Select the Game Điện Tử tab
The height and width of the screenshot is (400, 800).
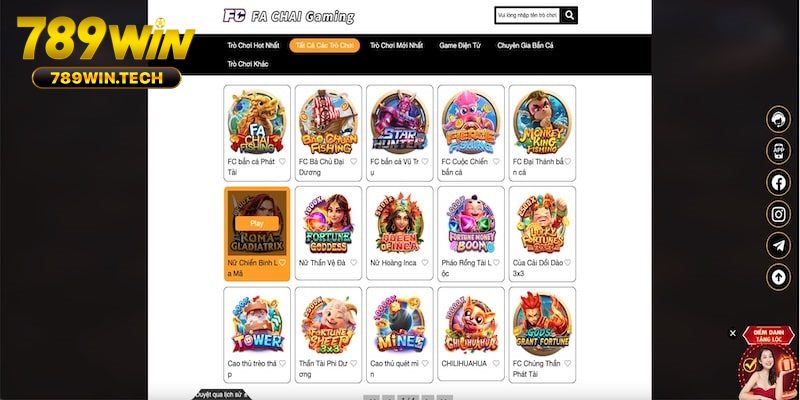click(x=460, y=45)
